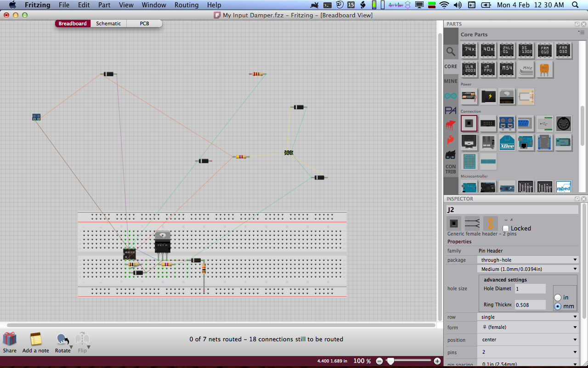
Task: Pick the battery pack in Power parts
Action: pyautogui.click(x=469, y=97)
